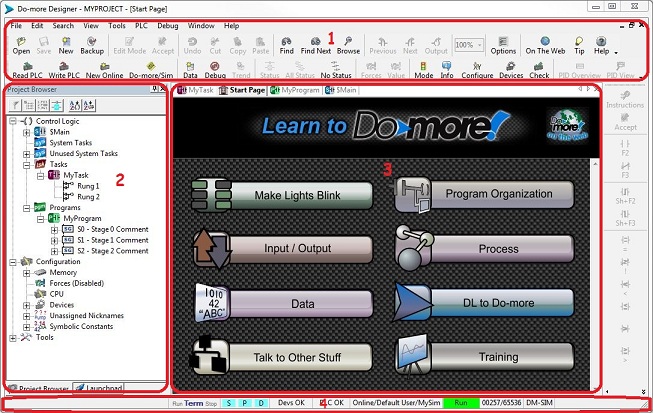Select Rung 1 under MyTask

coord(89,185)
